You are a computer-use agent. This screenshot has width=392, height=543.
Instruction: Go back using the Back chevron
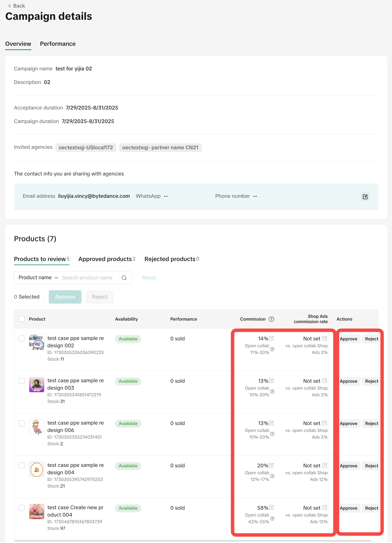tap(10, 6)
